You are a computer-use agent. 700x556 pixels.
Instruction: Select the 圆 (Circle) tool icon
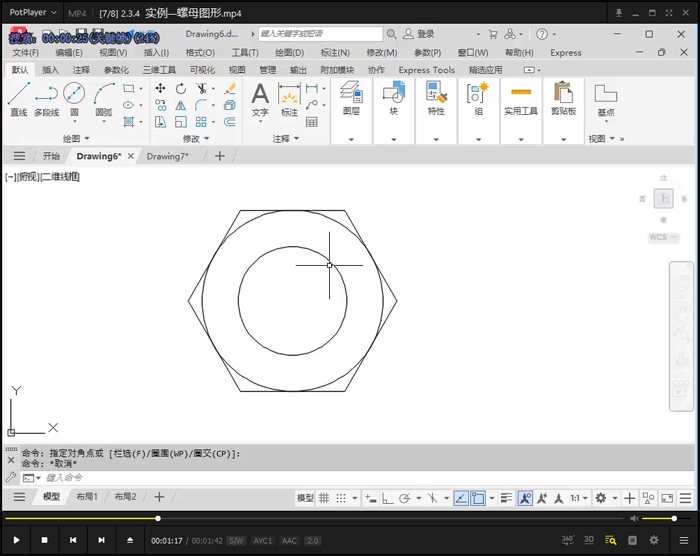[74, 93]
